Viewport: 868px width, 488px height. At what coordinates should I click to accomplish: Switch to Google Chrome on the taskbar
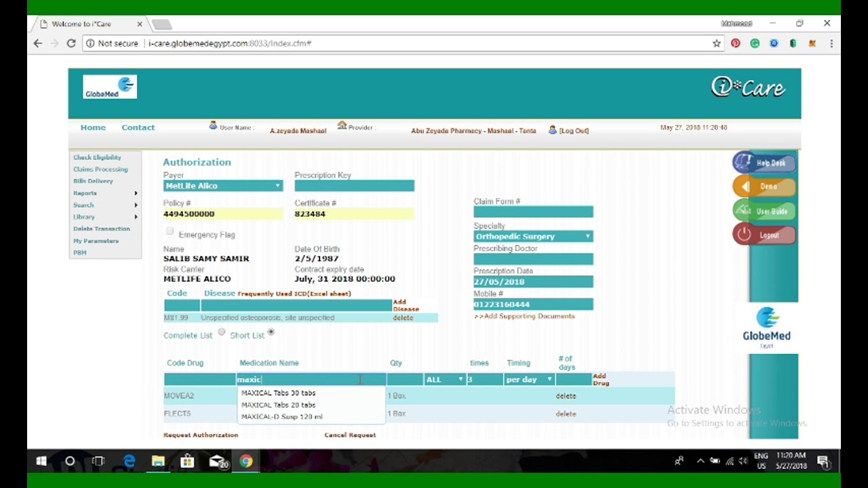(246, 462)
